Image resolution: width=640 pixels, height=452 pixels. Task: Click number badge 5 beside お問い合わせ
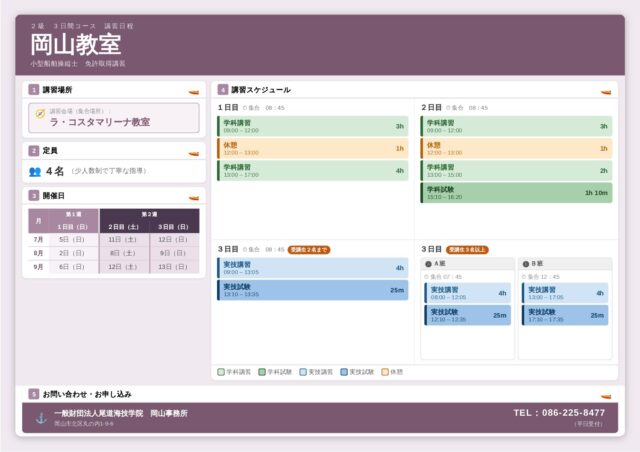click(34, 394)
